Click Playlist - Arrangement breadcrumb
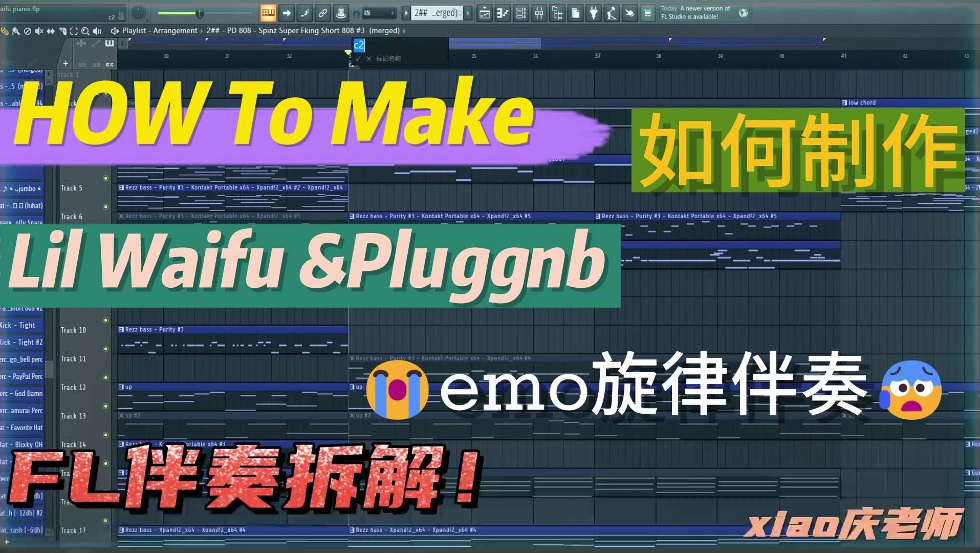 160,31
